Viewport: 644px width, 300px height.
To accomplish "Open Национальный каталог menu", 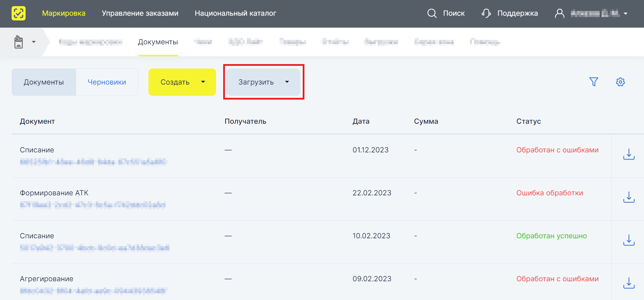I will 235,13.
